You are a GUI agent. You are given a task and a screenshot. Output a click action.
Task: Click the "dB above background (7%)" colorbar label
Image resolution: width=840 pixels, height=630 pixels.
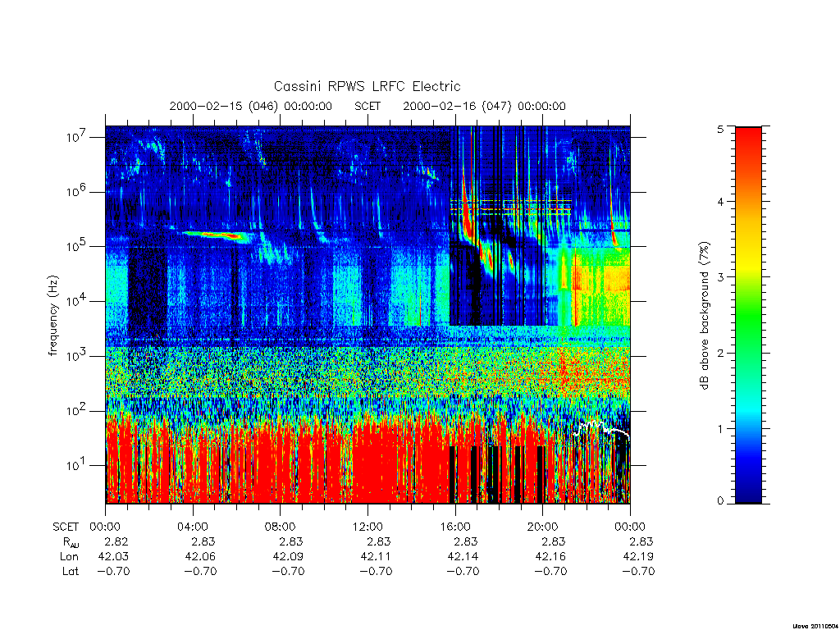coord(705,315)
